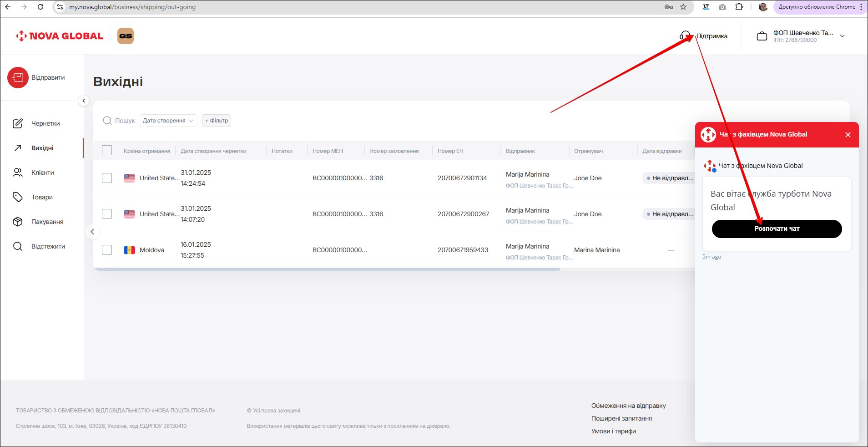This screenshot has height=447, width=868.
Task: Open the Дата створення dropdown
Action: tap(168, 121)
